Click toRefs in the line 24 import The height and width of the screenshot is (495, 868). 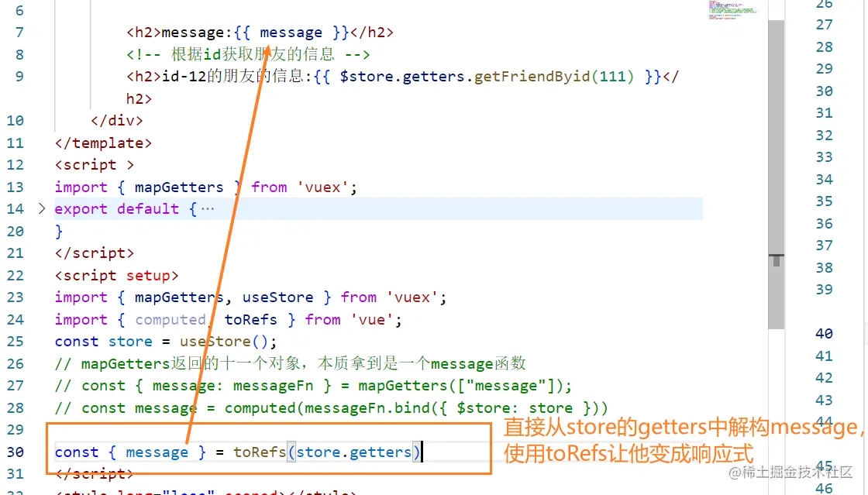coord(251,320)
